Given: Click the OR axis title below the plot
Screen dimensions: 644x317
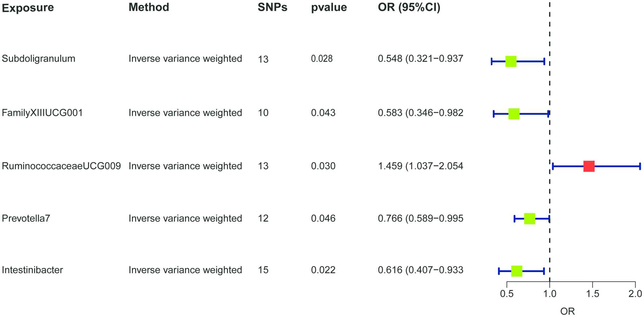Looking at the screenshot, I should pos(567,311).
